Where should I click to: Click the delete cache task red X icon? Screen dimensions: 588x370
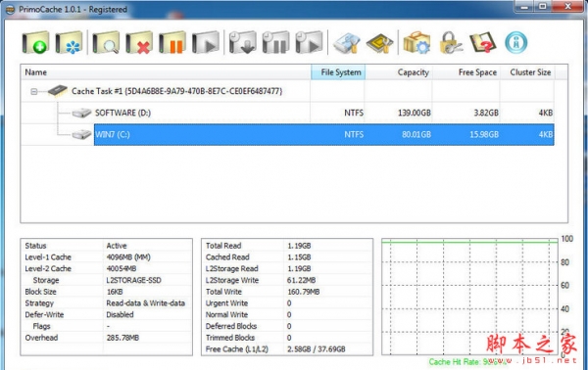[x=139, y=42]
